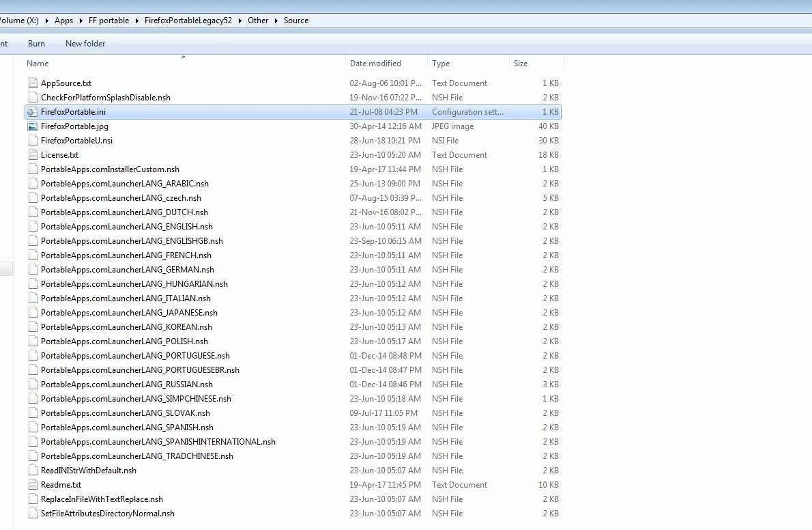
Task: Click icon beside LANG_ITALIAN.nsh file
Action: 33,298
